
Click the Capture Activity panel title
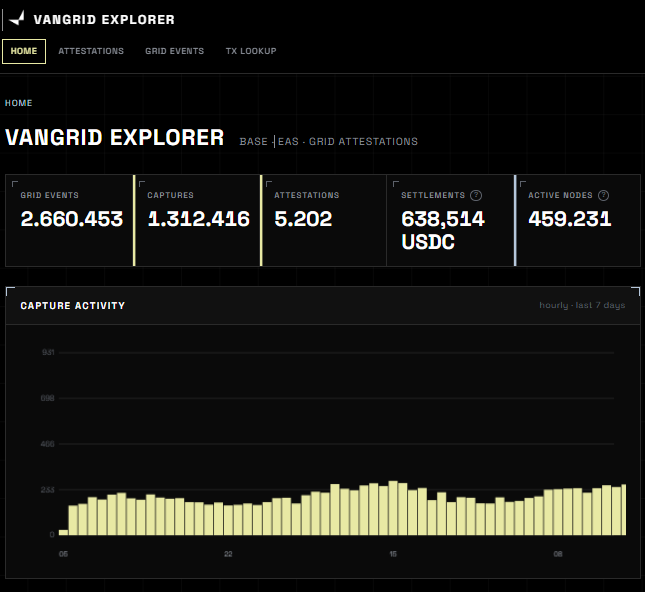(x=72, y=306)
